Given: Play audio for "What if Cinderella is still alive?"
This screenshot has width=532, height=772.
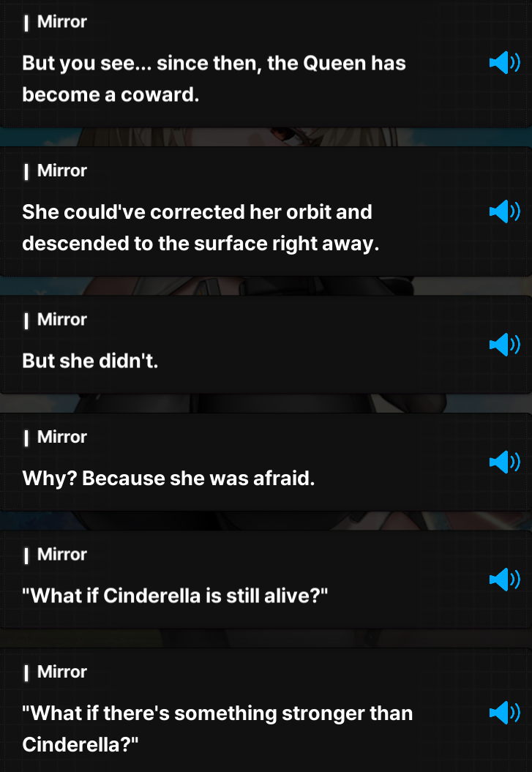Looking at the screenshot, I should 504,580.
